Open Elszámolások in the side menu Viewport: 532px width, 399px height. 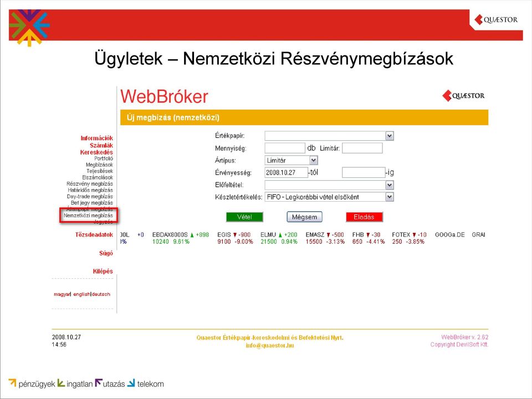(x=98, y=177)
